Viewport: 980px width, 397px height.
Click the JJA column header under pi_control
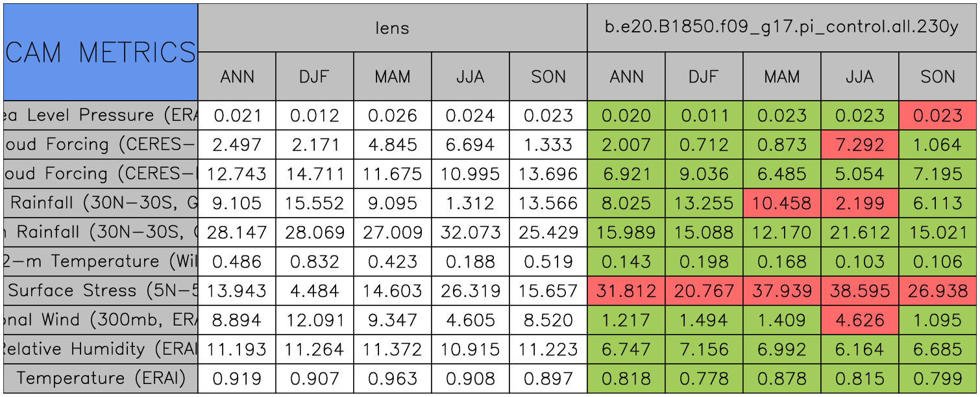tap(860, 77)
